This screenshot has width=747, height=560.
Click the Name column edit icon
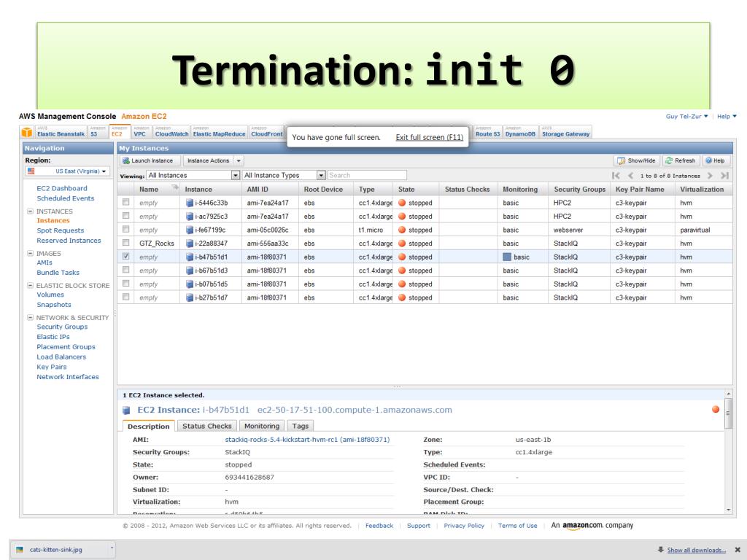tap(175, 187)
